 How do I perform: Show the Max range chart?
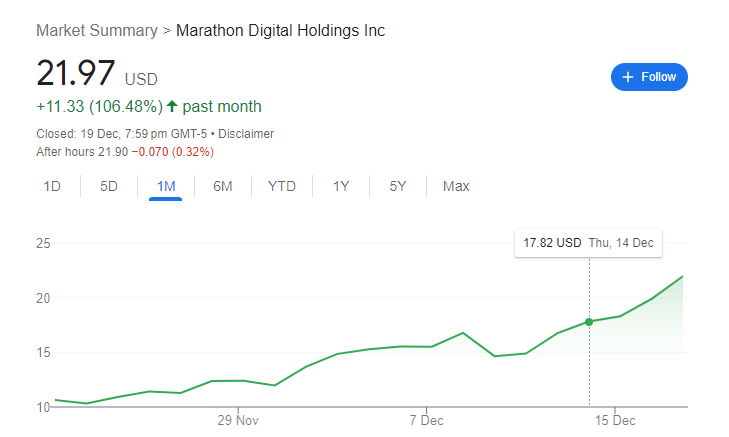click(456, 186)
